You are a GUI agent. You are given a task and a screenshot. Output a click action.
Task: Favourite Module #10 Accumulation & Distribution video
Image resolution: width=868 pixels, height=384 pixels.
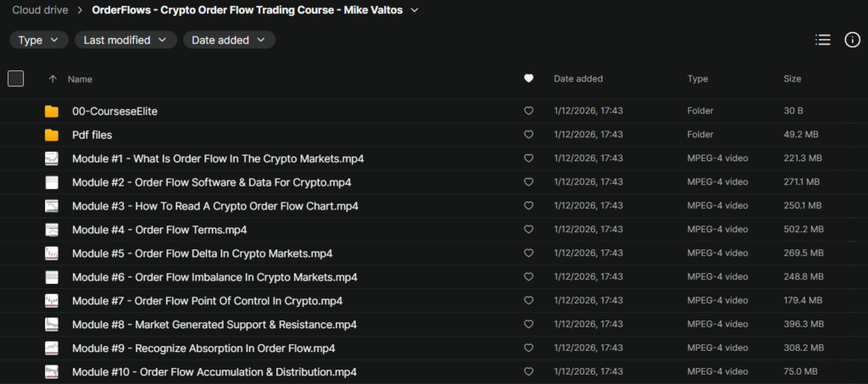pos(529,372)
